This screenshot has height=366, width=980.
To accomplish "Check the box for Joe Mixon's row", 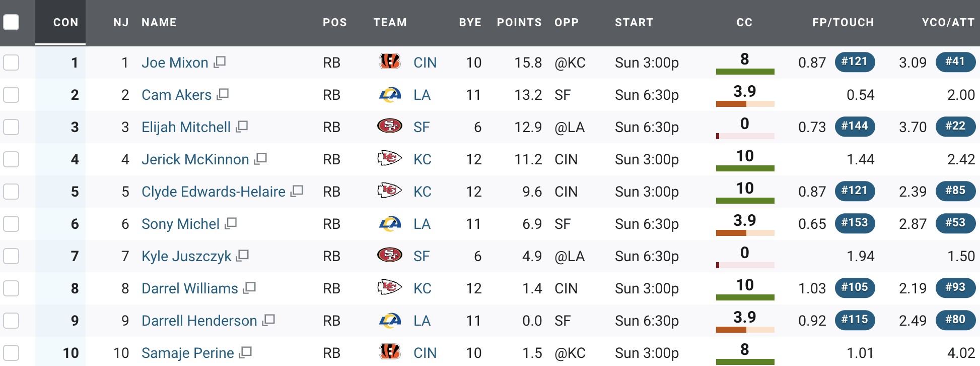I will [11, 63].
